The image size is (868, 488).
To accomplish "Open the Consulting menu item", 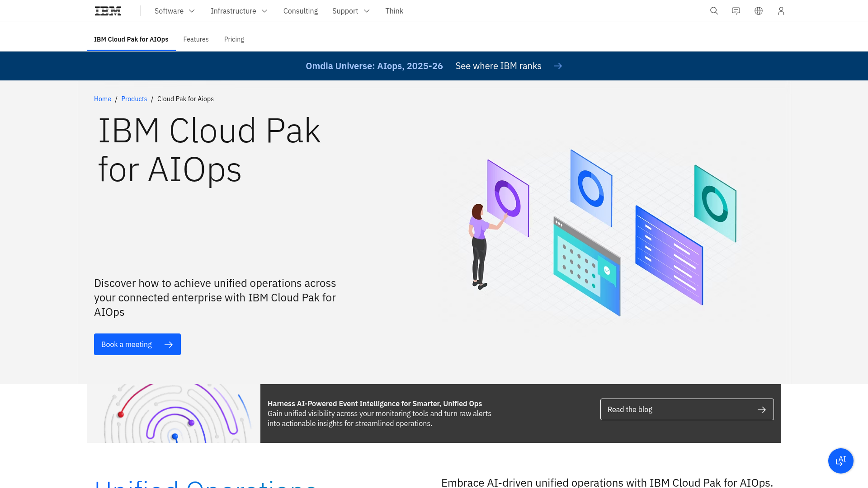I will click(x=301, y=11).
